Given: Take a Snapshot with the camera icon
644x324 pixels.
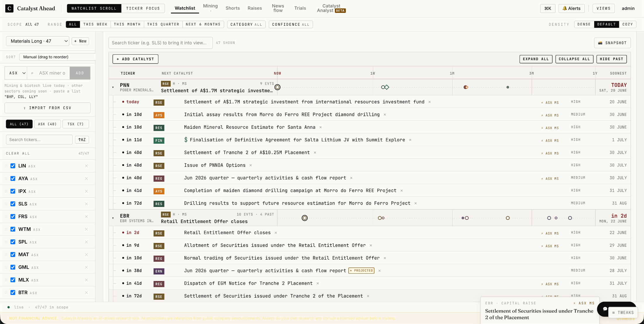Looking at the screenshot, I should 612,43.
